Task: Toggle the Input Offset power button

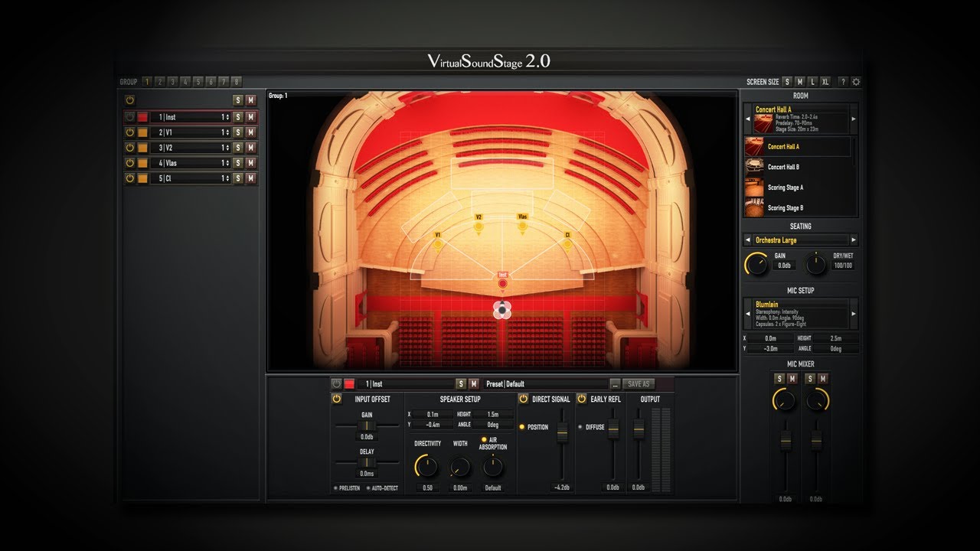Action: 336,399
